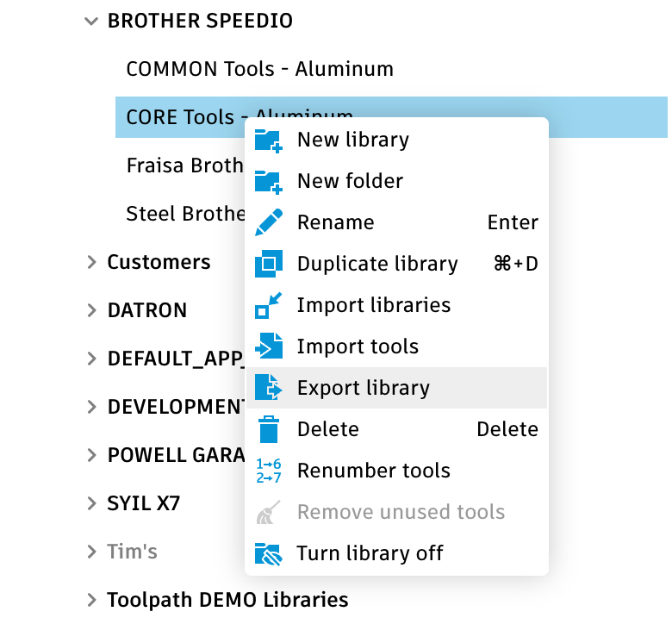Image resolution: width=672 pixels, height=624 pixels.
Task: Click the Rename pencil icon
Action: tap(269, 222)
